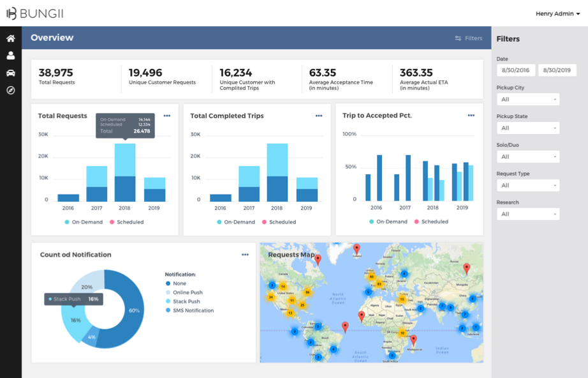Select the car icon in the sidebar
Viewport: 588px width, 378px height.
pos(11,73)
